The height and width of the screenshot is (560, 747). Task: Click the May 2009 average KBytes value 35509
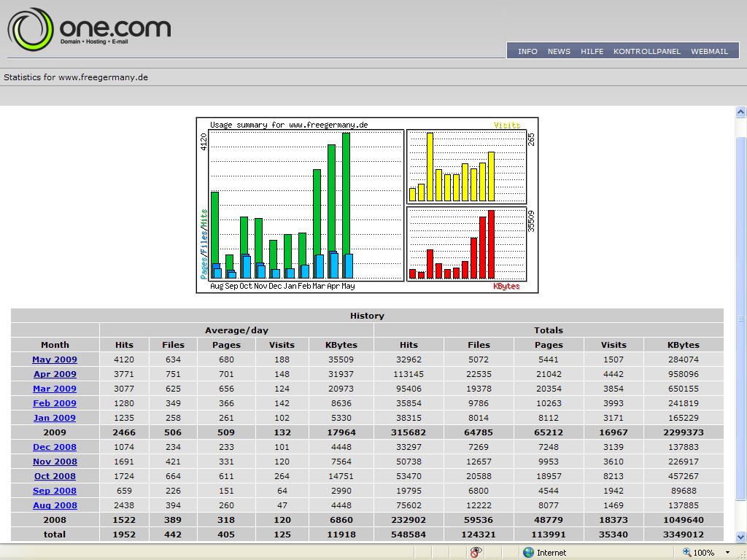(341, 359)
